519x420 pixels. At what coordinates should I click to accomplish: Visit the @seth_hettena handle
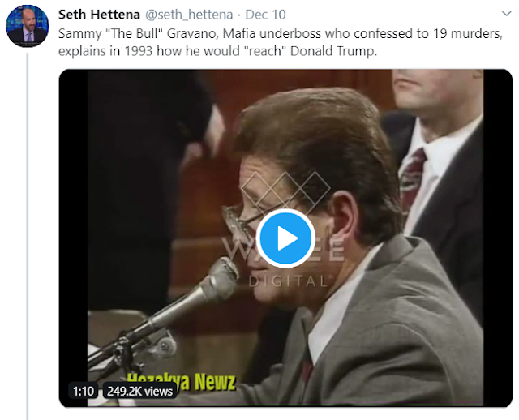click(x=189, y=15)
